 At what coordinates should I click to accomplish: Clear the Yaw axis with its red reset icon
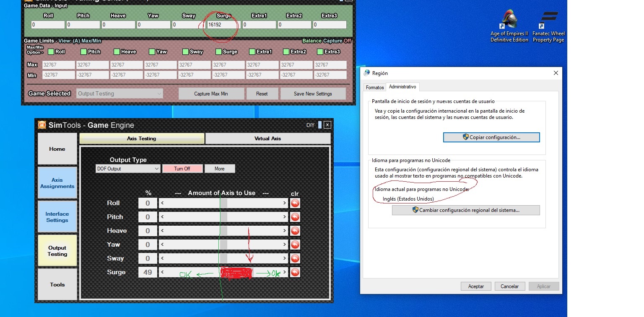[x=295, y=245]
